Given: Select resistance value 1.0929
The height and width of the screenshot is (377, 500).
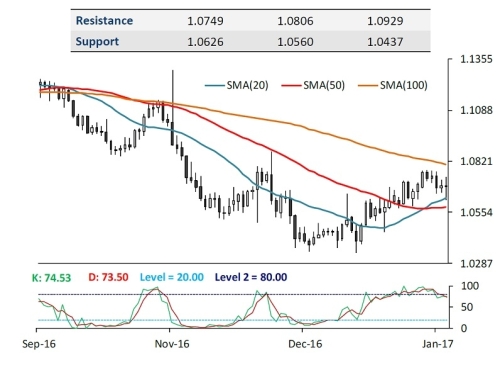Looking at the screenshot, I should coord(385,21).
